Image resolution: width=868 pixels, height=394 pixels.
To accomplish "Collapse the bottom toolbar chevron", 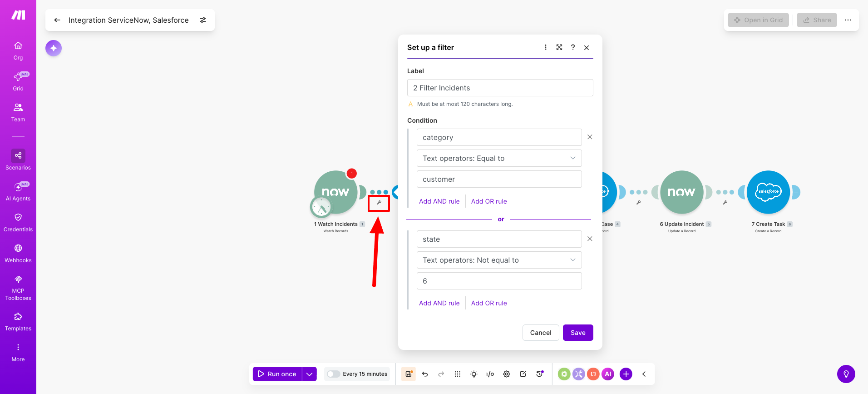I will [x=644, y=374].
